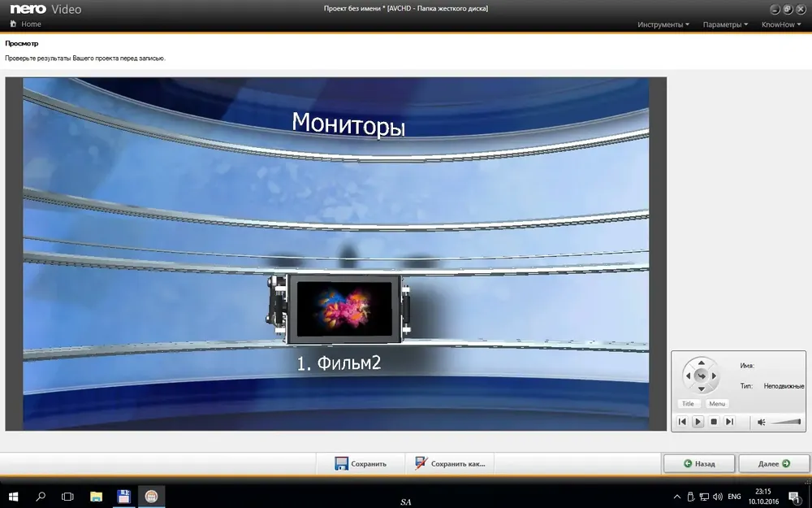Click the Title remote button
Viewport: 812px width, 508px height.
(689, 403)
